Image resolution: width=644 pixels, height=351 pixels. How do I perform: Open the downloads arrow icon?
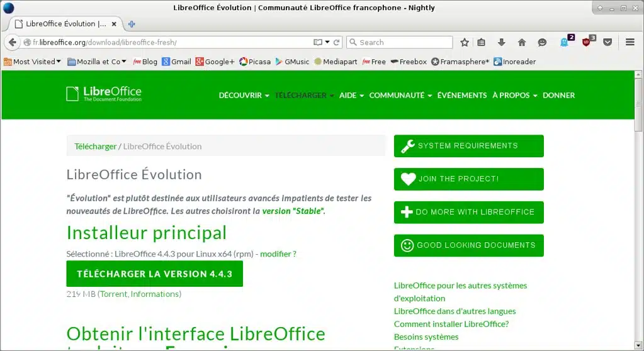point(502,42)
